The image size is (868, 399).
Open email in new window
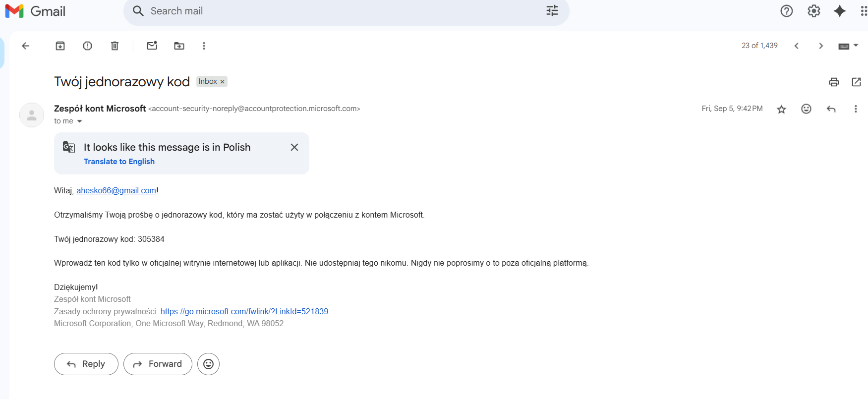(x=857, y=82)
